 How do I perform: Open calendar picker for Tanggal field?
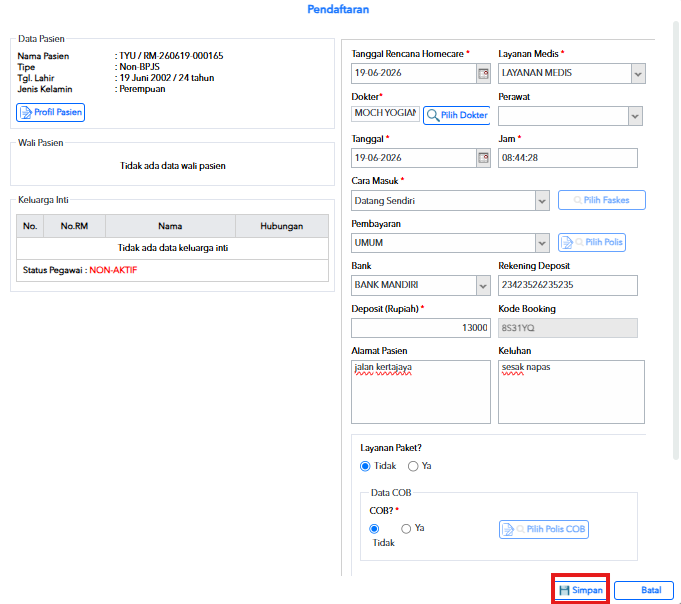point(483,158)
